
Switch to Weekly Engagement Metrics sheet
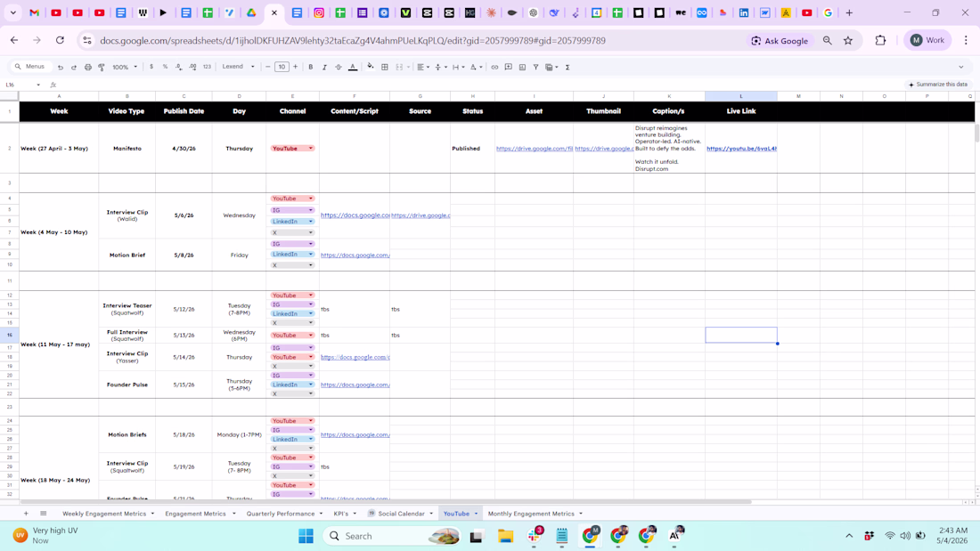[x=103, y=514]
